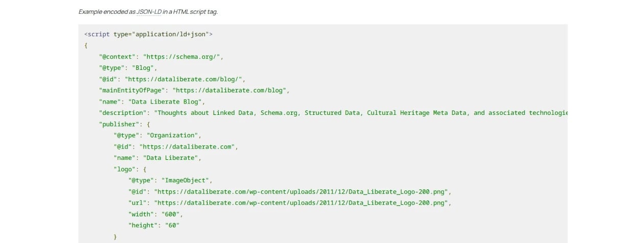
Task: Select the "@context" key text
Action: 117,57
